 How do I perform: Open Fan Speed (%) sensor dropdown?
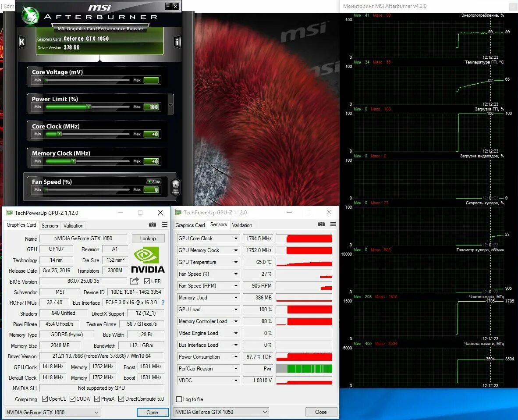(x=236, y=274)
